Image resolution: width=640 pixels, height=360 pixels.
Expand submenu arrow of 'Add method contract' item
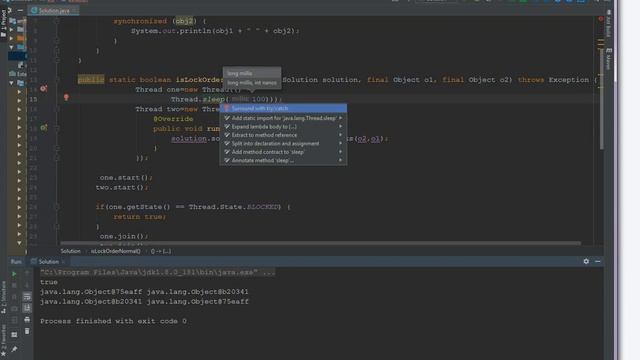click(x=340, y=152)
